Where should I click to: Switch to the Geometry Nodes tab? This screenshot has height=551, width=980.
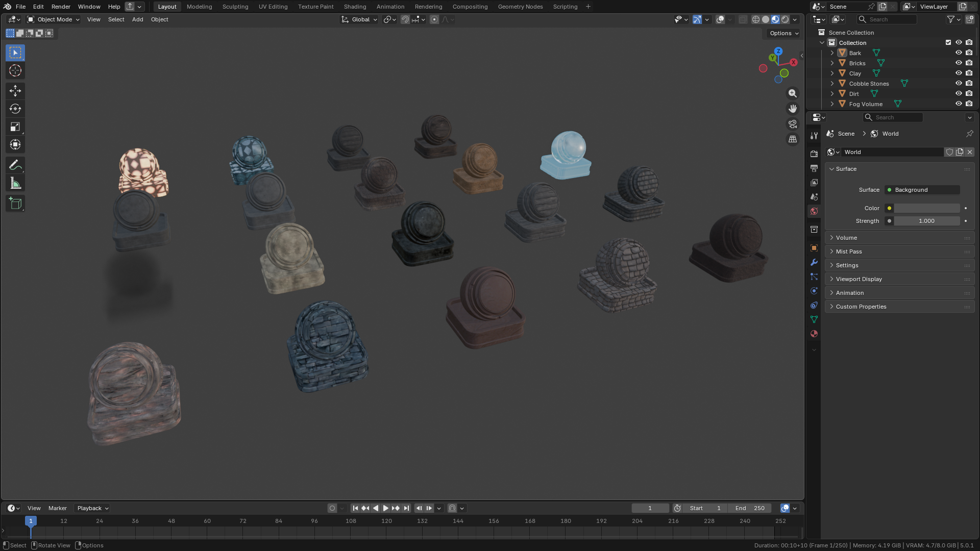pyautogui.click(x=520, y=7)
